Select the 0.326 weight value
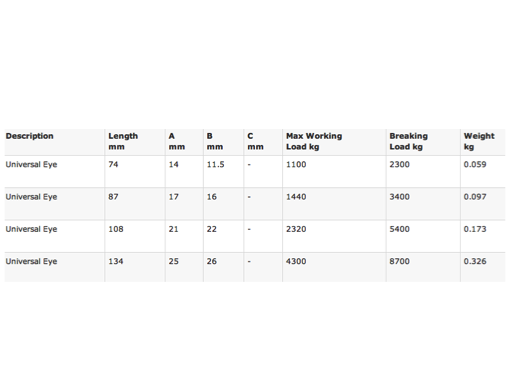Screen dimensions: 509x375 click(475, 261)
